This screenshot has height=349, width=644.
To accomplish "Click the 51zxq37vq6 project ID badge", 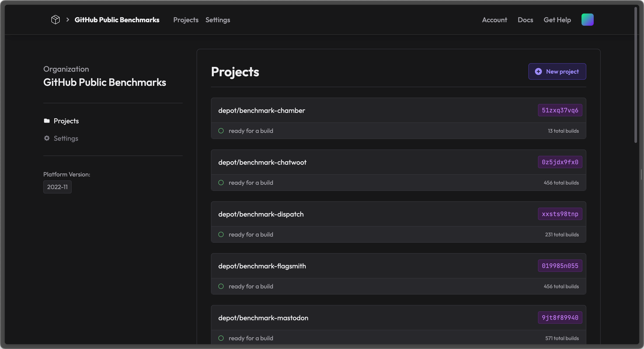I will (560, 110).
